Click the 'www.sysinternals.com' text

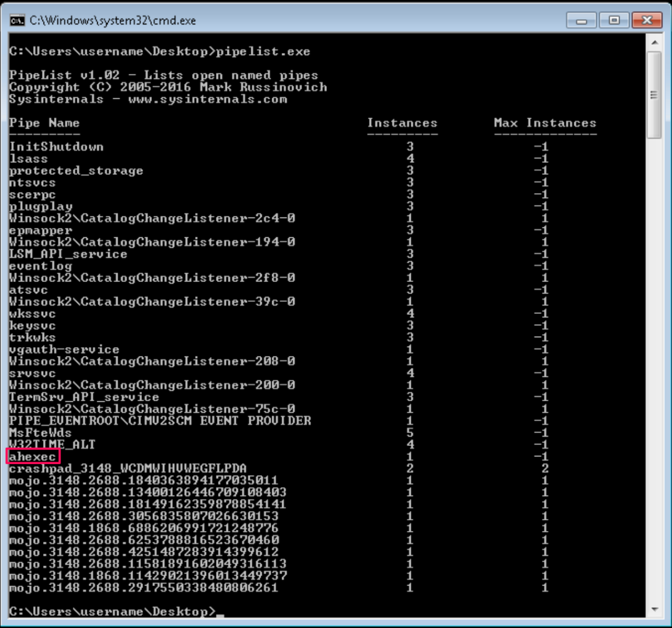pos(208,99)
